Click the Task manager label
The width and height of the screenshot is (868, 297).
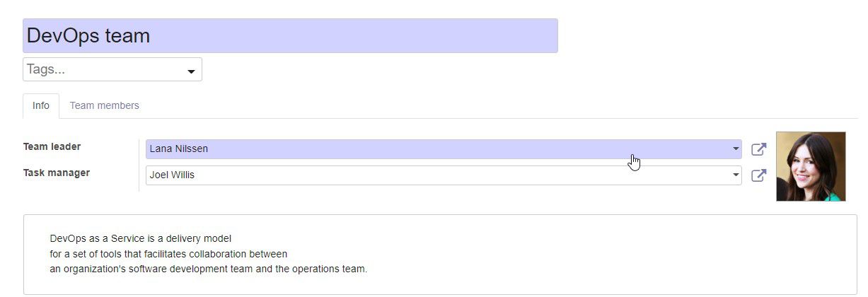(x=57, y=173)
